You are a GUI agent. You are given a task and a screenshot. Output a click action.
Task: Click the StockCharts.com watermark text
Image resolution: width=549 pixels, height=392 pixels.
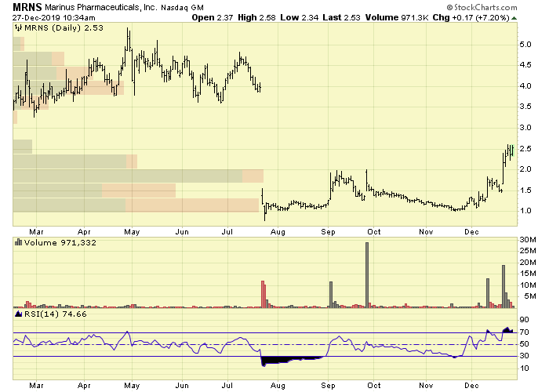pos(482,7)
